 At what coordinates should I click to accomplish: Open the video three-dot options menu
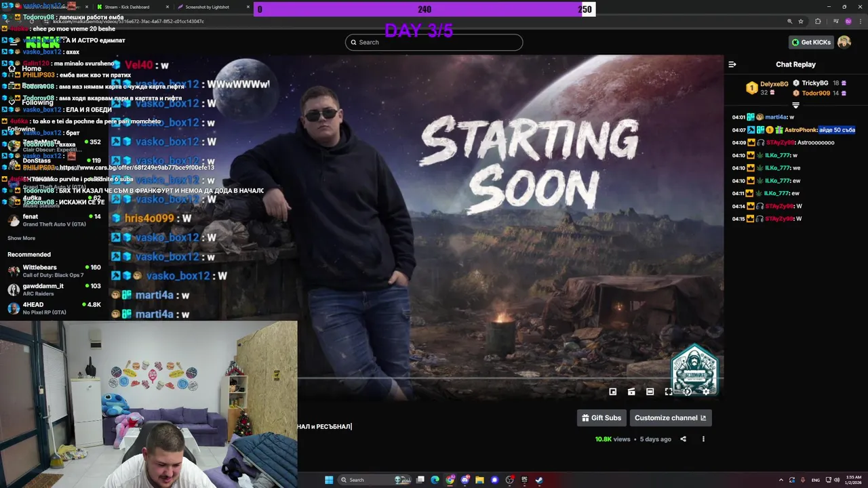tap(703, 439)
